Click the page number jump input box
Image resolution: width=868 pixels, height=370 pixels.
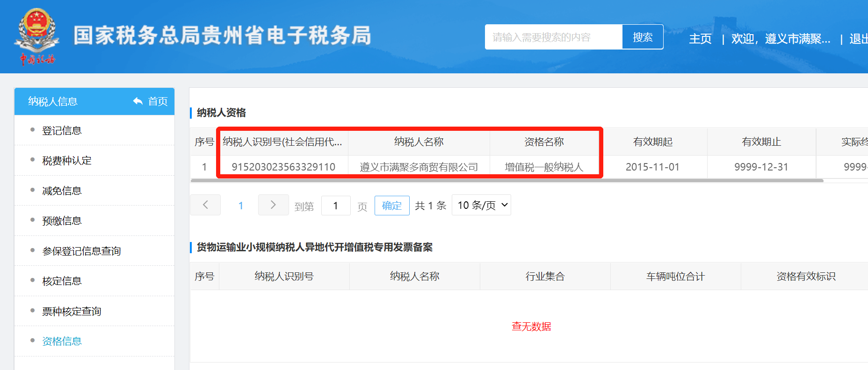[x=336, y=206]
